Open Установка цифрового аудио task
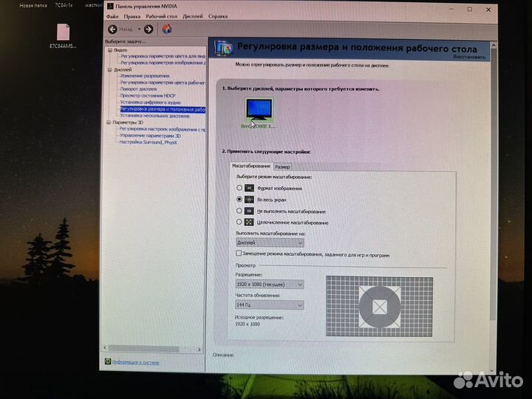 click(151, 102)
